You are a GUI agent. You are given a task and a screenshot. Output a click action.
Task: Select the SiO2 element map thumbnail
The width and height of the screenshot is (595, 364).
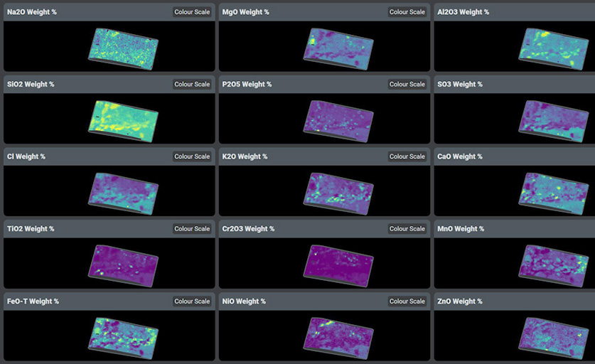point(123,121)
